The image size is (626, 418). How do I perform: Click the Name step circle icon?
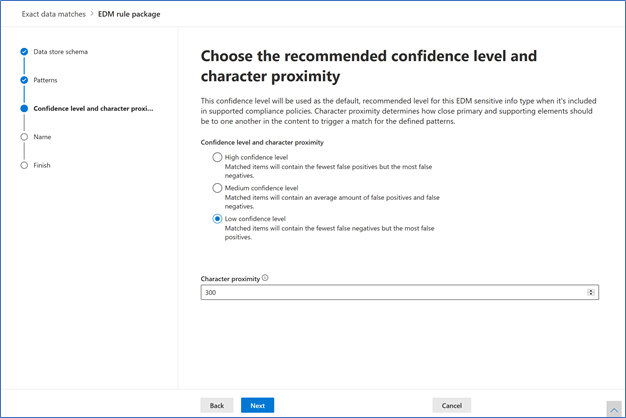pyautogui.click(x=24, y=137)
